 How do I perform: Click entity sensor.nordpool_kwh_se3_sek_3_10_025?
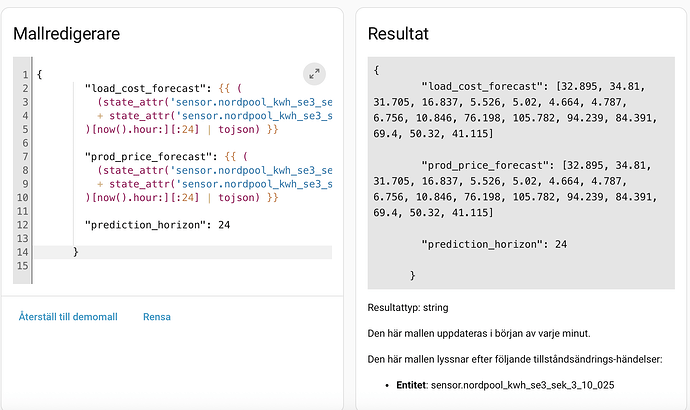click(x=522, y=385)
